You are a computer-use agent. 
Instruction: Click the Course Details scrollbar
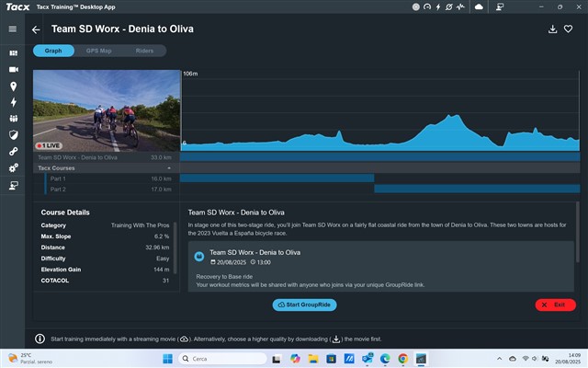click(175, 247)
